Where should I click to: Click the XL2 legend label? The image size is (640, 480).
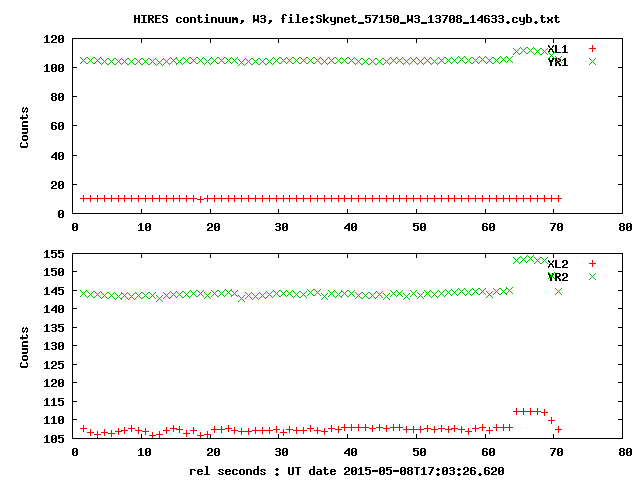pos(558,264)
